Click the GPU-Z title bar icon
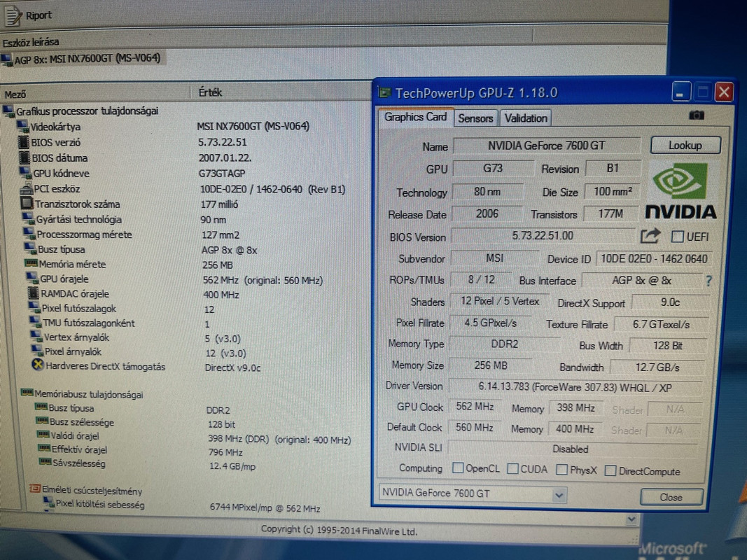The height and width of the screenshot is (560, 747). [384, 92]
